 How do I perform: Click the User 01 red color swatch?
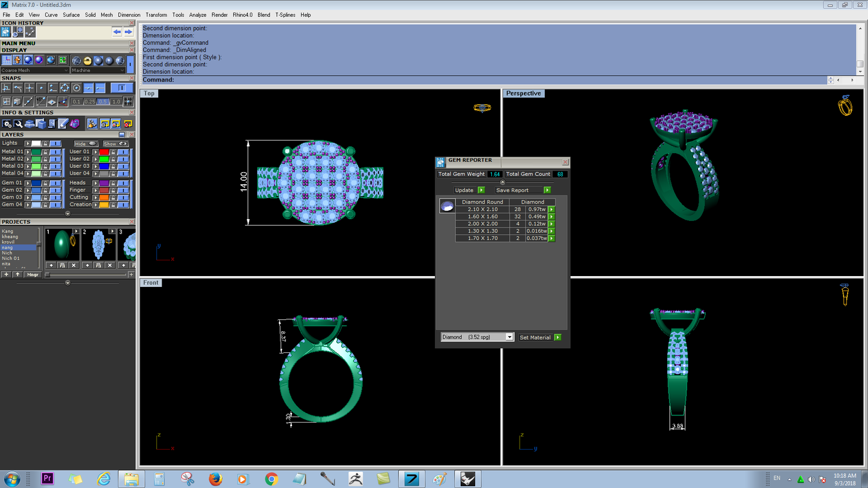[x=104, y=152]
